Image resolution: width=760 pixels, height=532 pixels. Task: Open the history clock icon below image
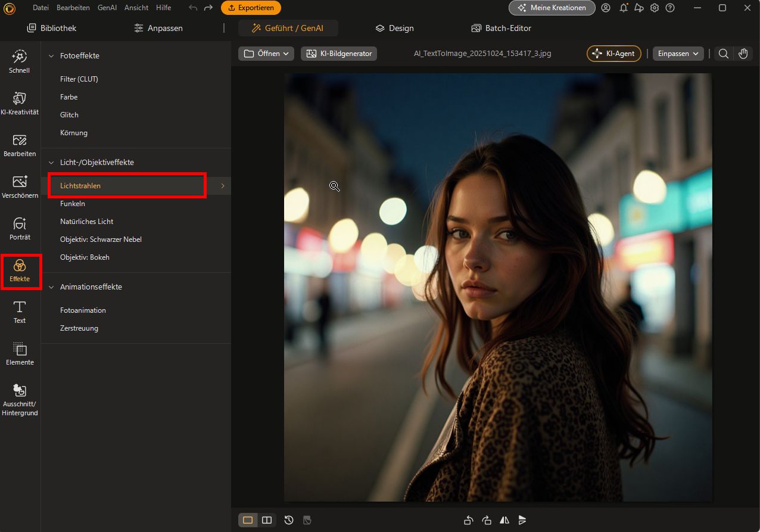(x=289, y=520)
